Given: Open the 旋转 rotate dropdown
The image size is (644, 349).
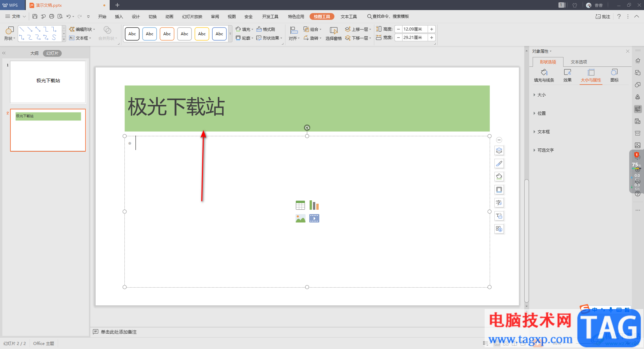Looking at the screenshot, I should click(312, 38).
